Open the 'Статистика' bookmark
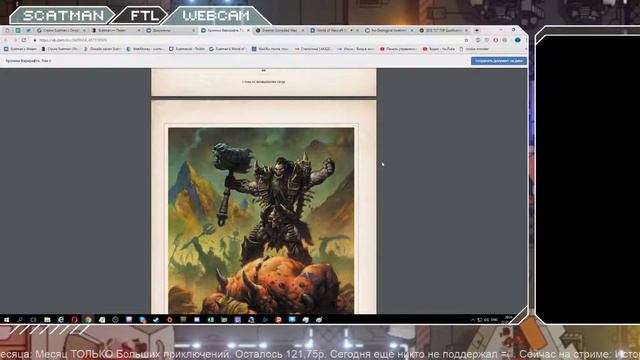Screen dimensions: 640x360 313,49
